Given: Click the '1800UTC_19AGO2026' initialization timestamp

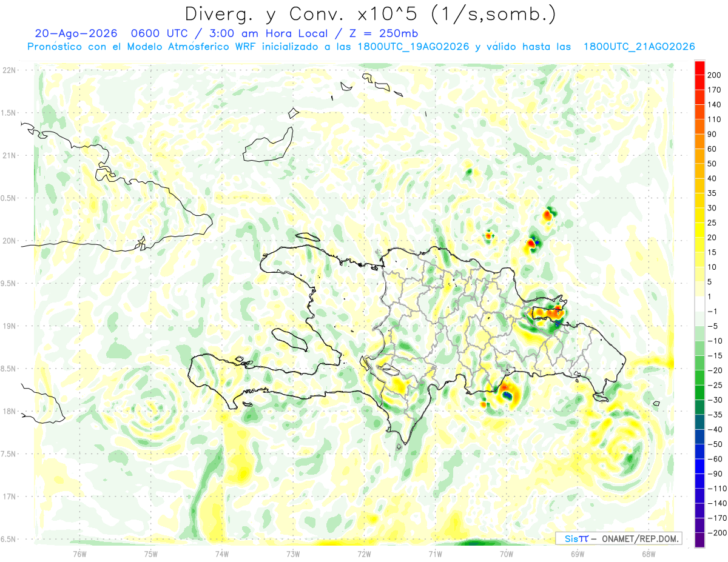Looking at the screenshot, I should [414, 47].
